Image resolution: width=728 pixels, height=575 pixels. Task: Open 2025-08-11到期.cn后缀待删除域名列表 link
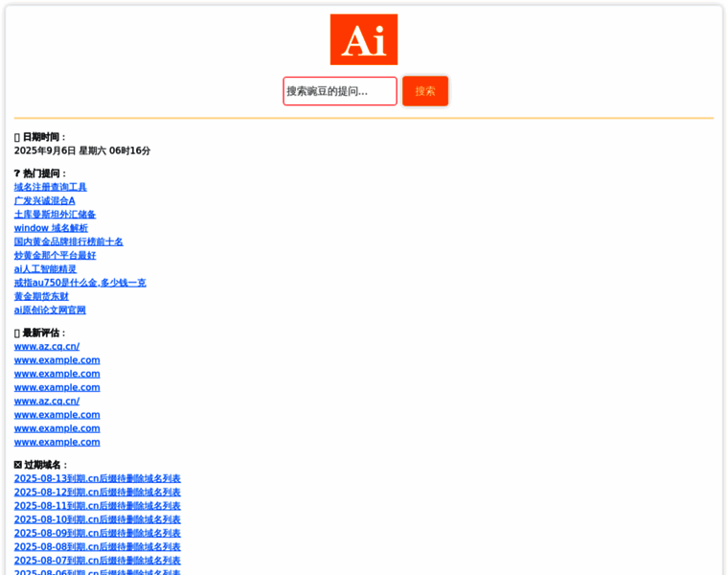click(x=98, y=506)
